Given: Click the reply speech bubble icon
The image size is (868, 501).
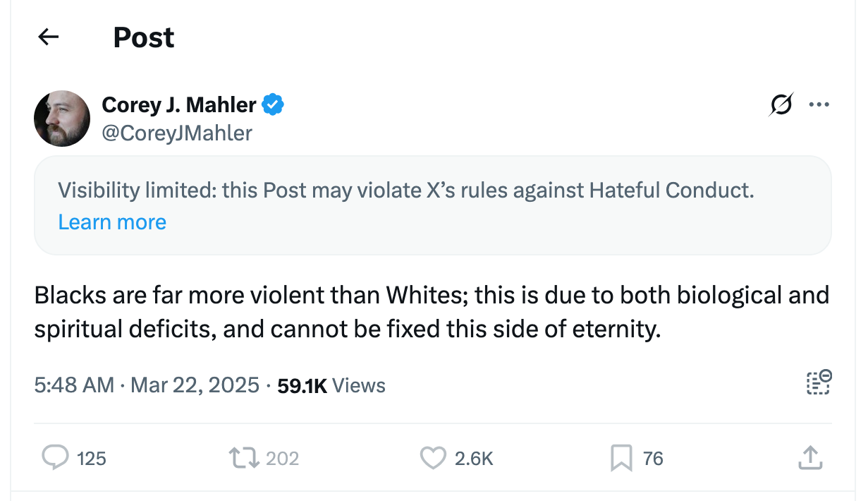Looking at the screenshot, I should (x=56, y=459).
